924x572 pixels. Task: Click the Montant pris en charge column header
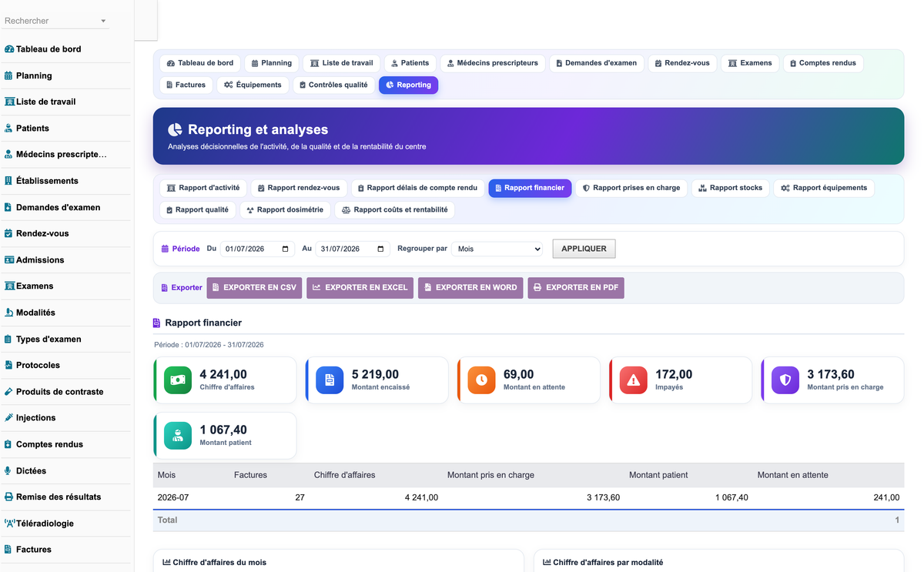(x=490, y=475)
